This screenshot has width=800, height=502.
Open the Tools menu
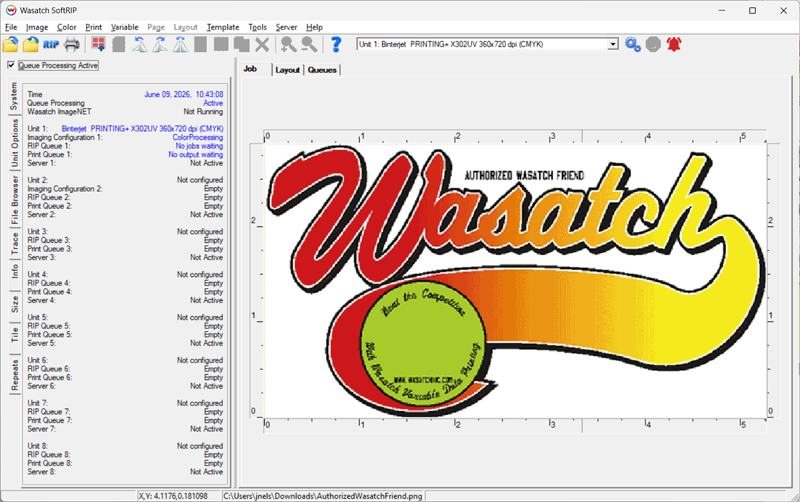tap(258, 27)
